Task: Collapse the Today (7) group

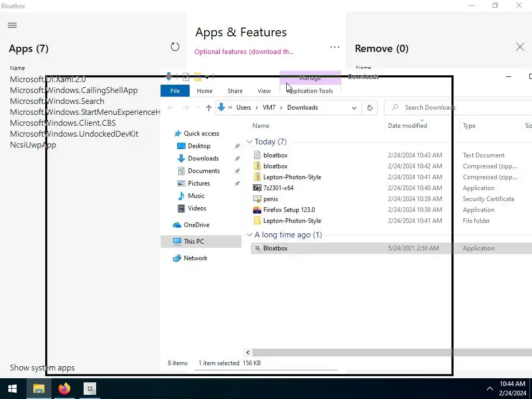Action: pyautogui.click(x=249, y=141)
